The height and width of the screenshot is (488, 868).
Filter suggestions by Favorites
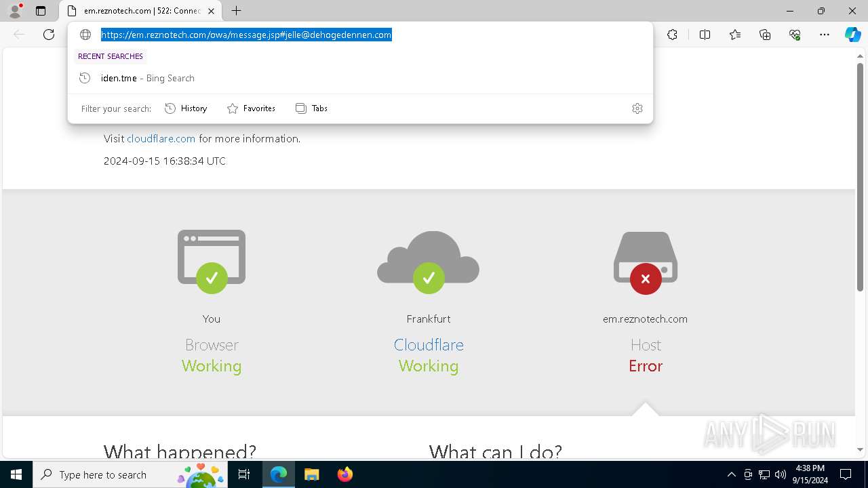tap(252, 108)
